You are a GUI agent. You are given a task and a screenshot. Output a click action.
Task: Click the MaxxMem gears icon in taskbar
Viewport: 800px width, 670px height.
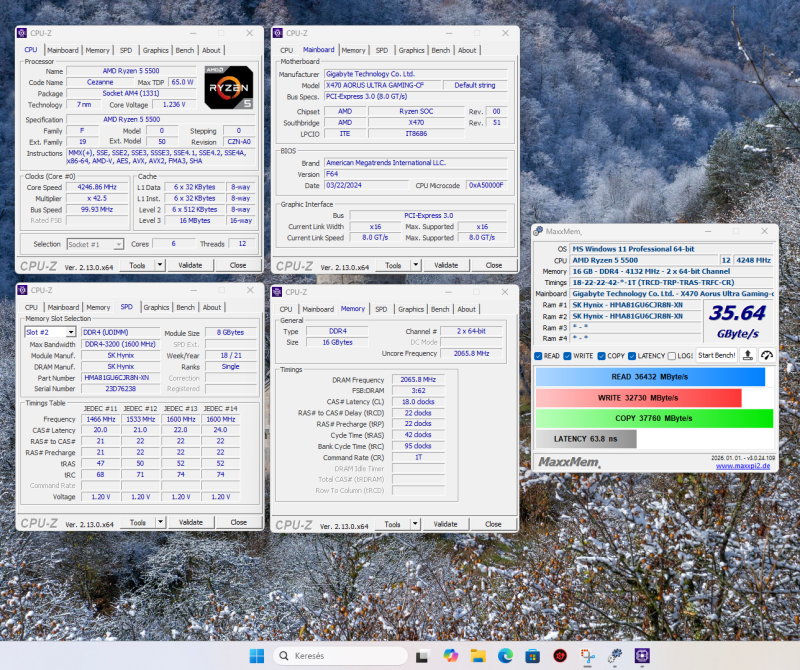pyautogui.click(x=615, y=656)
